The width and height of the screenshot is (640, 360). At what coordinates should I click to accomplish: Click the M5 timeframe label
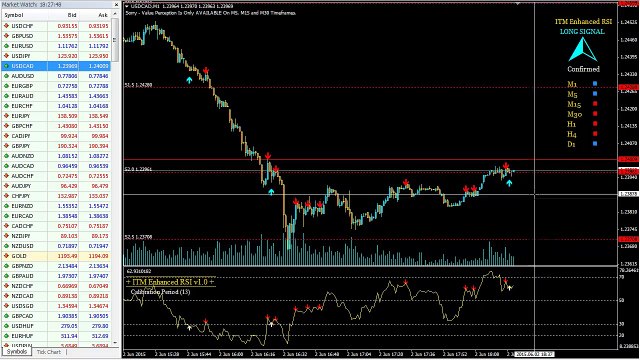coord(572,94)
